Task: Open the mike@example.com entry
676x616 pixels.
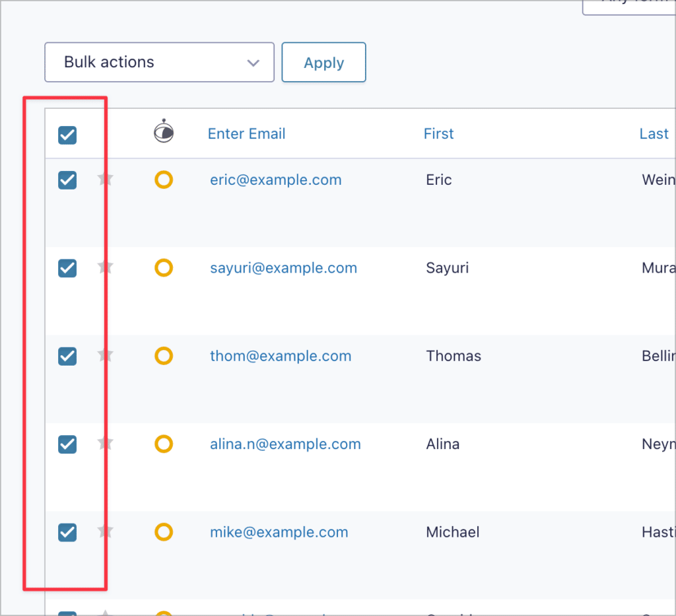Action: (x=279, y=532)
